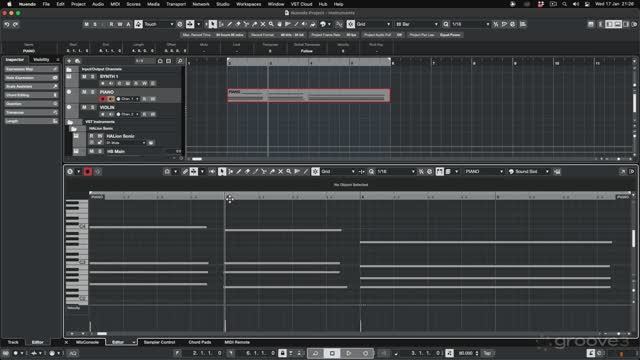This screenshot has width=640, height=360.
Task: Select the Glue tool in project toolbar
Action: point(255,24)
